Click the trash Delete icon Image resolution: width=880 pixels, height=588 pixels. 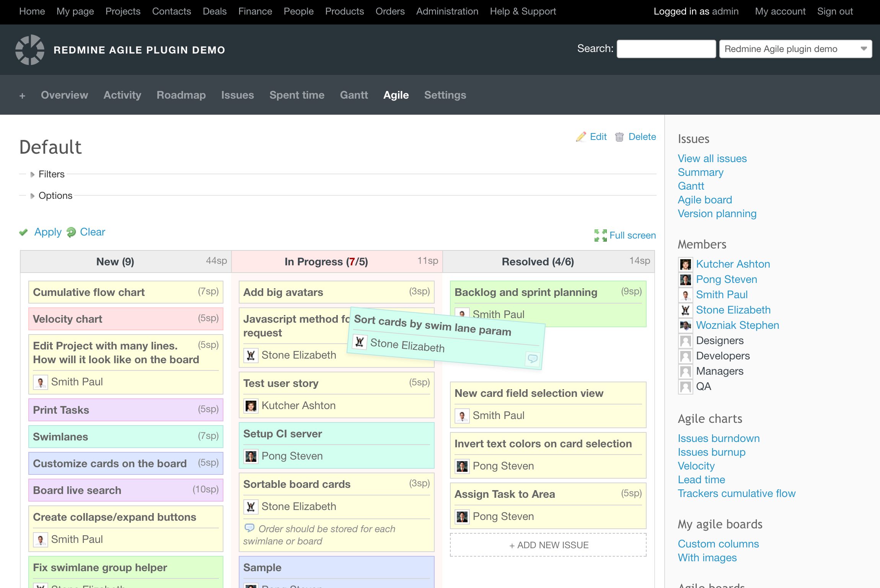tap(619, 137)
